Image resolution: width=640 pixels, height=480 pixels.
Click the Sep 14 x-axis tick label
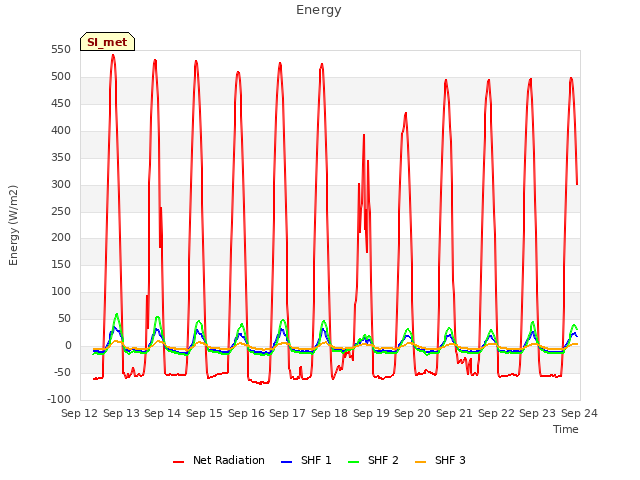pyautogui.click(x=162, y=413)
